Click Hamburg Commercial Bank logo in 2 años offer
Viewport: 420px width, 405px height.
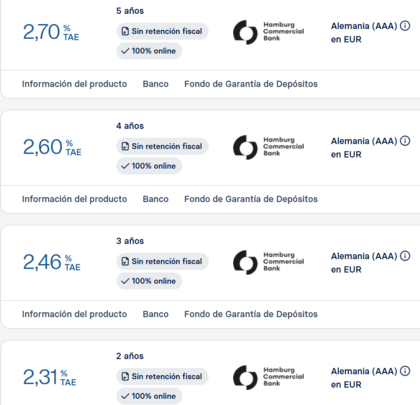[269, 377]
